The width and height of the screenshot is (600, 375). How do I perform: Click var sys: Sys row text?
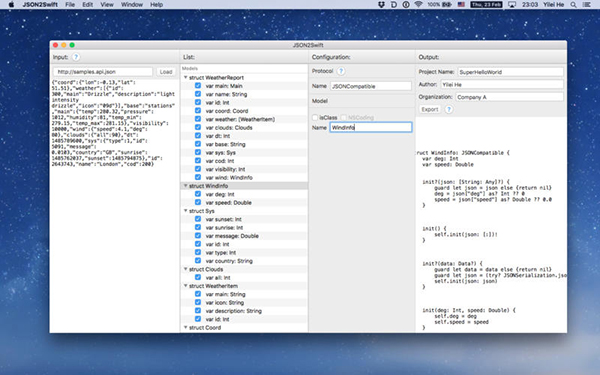[220, 152]
